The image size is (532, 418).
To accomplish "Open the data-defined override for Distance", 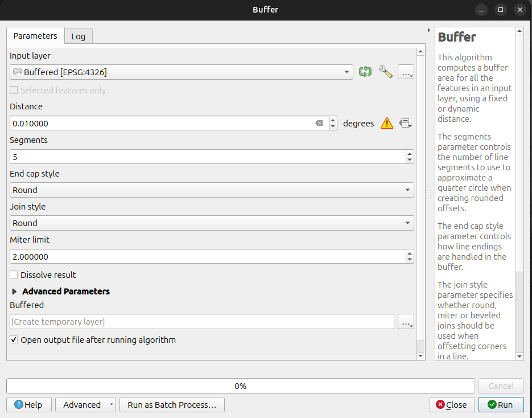I will (405, 123).
